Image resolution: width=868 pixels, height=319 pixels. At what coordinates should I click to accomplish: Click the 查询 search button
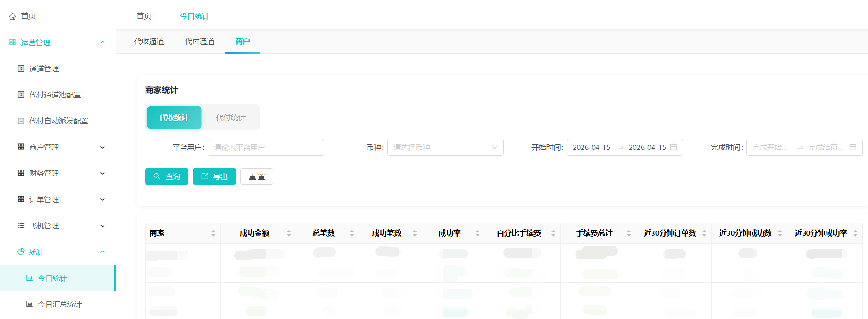[167, 176]
